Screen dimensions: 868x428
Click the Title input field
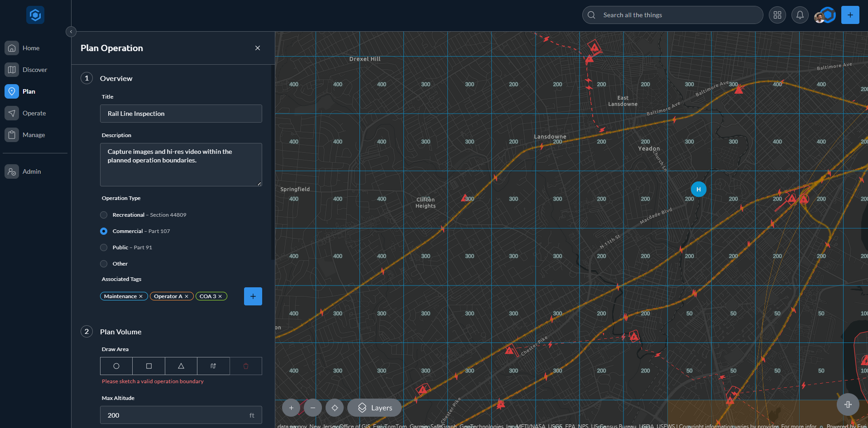tap(181, 114)
